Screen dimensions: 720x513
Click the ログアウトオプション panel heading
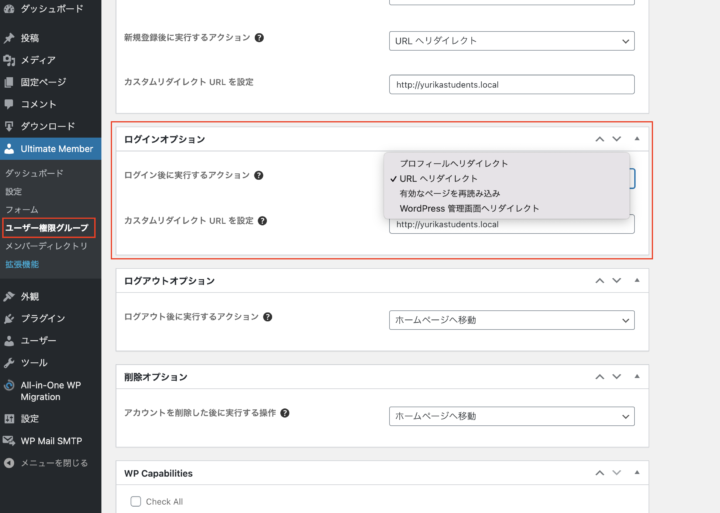[169, 281]
